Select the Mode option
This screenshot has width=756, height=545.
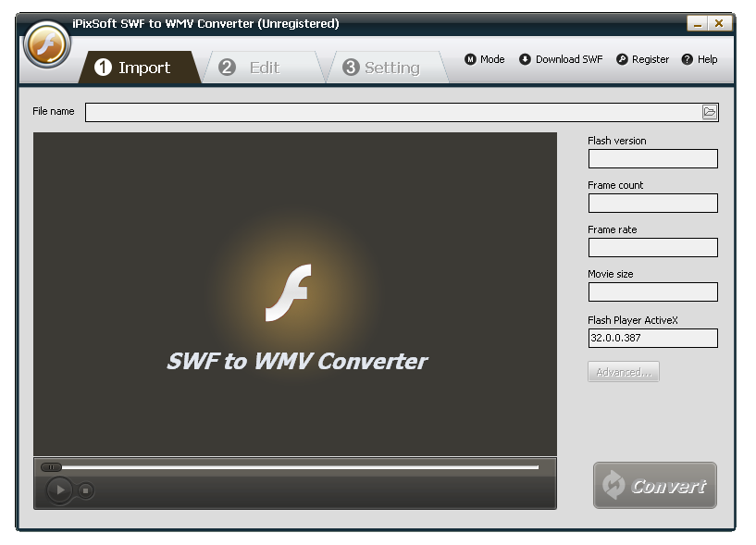tap(484, 59)
